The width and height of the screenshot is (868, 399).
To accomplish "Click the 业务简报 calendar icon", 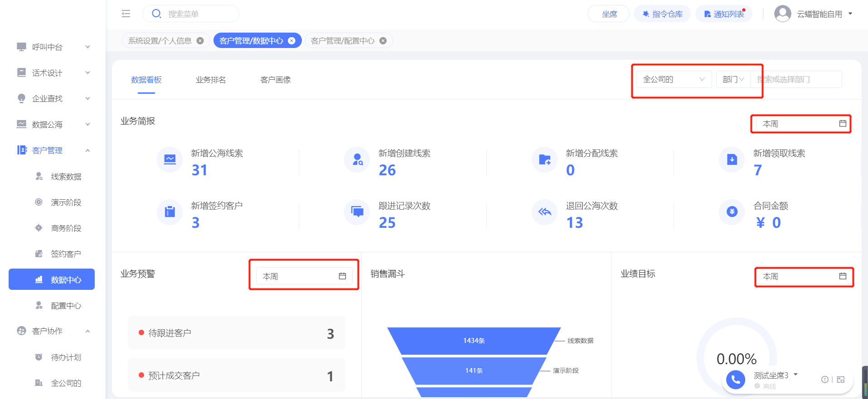I will point(843,123).
